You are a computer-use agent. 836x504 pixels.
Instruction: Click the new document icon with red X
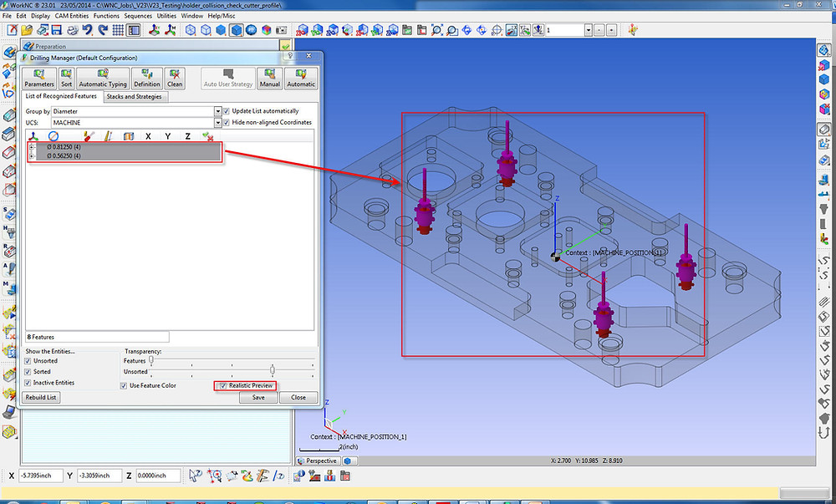coord(12,30)
